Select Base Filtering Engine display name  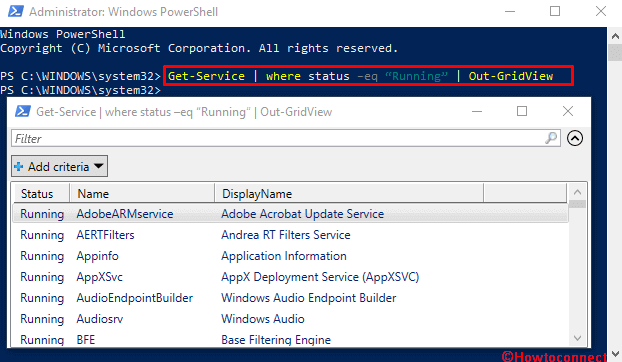(276, 340)
